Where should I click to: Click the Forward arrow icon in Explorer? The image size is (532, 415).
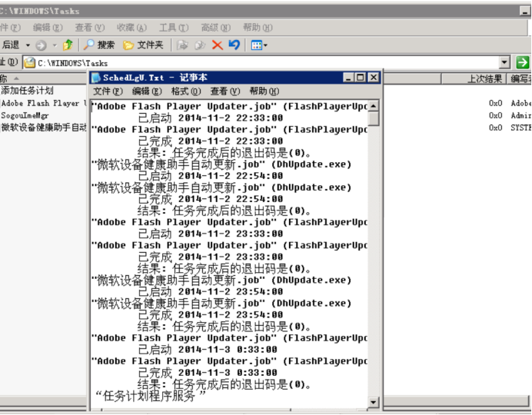click(x=41, y=45)
